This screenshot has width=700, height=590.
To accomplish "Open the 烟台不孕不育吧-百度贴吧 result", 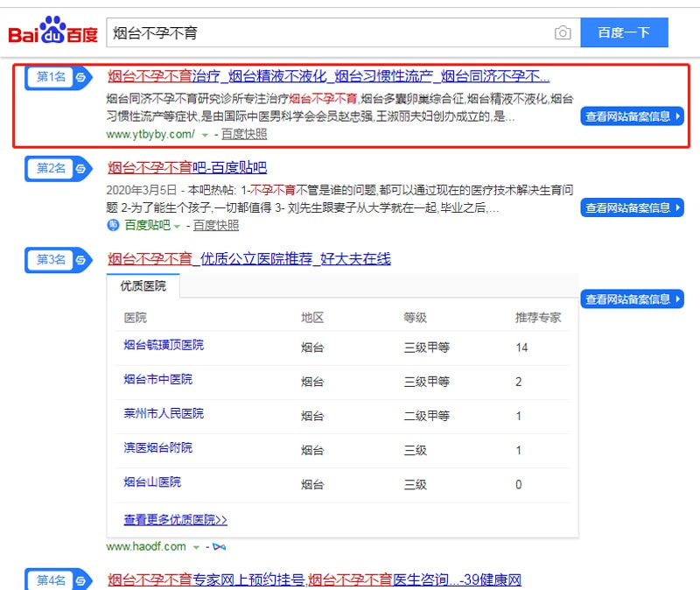I will (x=187, y=167).
